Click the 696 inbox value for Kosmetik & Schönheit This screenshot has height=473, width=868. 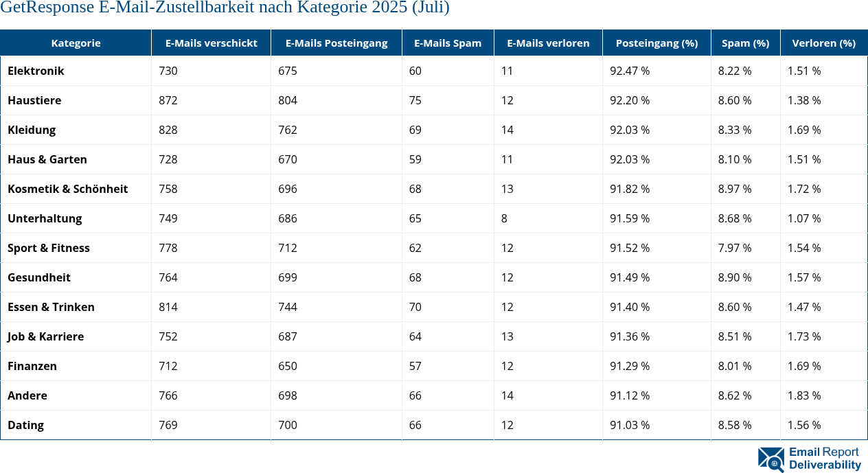[288, 189]
